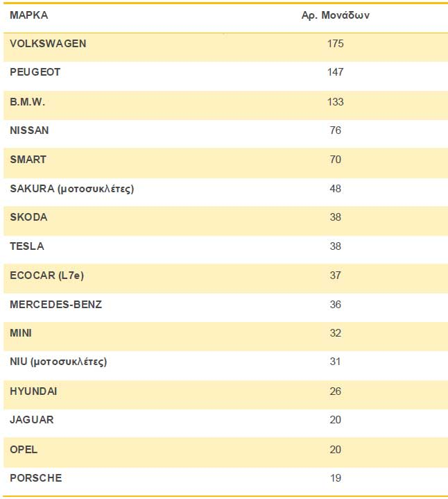Select the TESLA row label
This screenshot has height=499, width=448.
(x=27, y=246)
